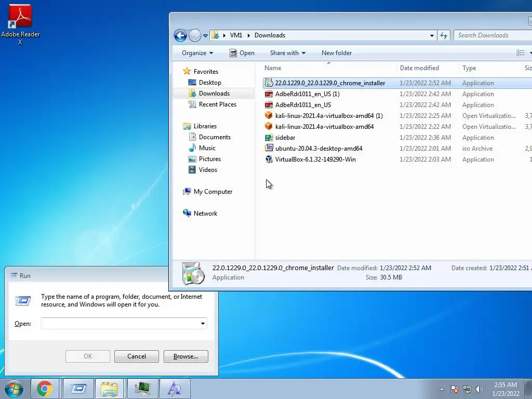This screenshot has height=399, width=532.
Task: Open the Adobe Reader X desktop shortcut
Action: click(x=20, y=24)
